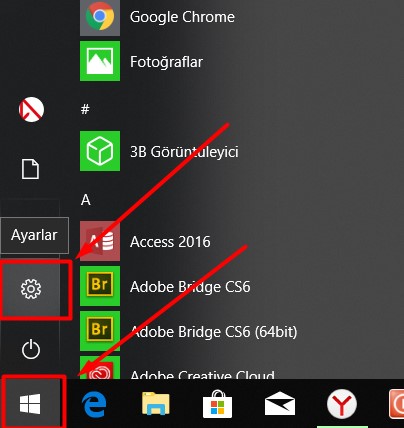The image size is (404, 428).
Task: Click the Windows Start button
Action: coord(30,404)
